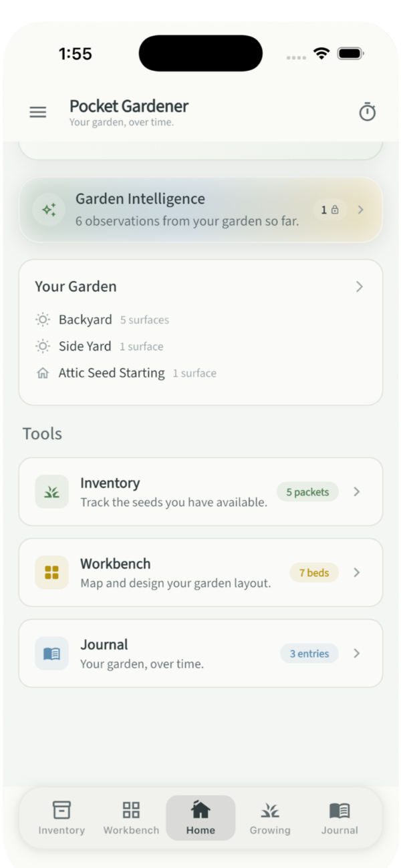Tap the house icon beside Attic Seed Starting

(x=42, y=373)
